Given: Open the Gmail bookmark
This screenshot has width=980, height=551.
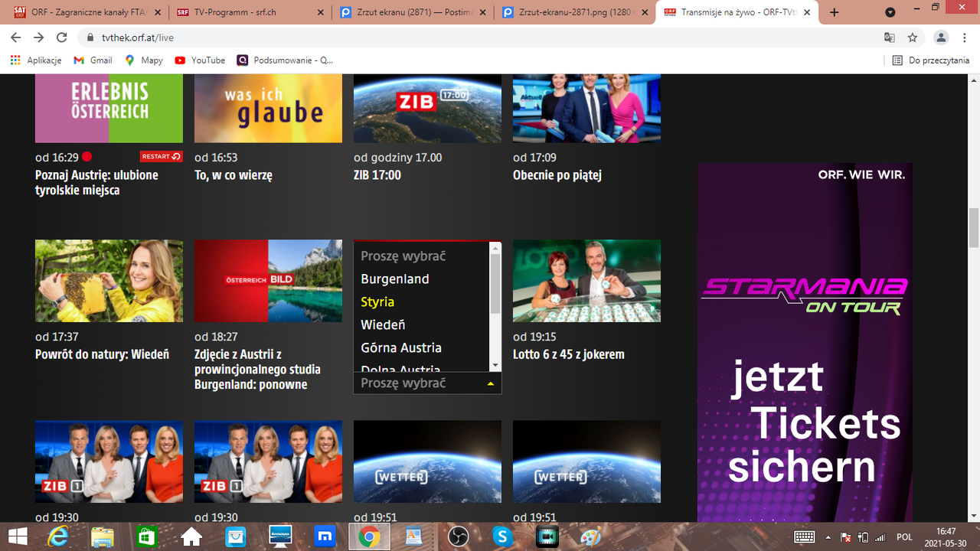Looking at the screenshot, I should tap(93, 60).
